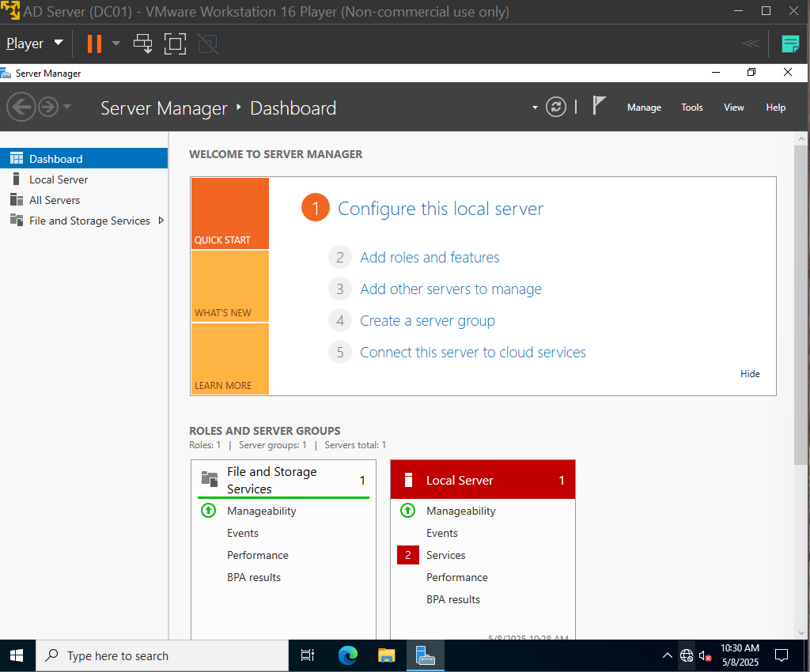Open the navigation history dropdown arrow
The image size is (810, 672).
pyautogui.click(x=67, y=108)
